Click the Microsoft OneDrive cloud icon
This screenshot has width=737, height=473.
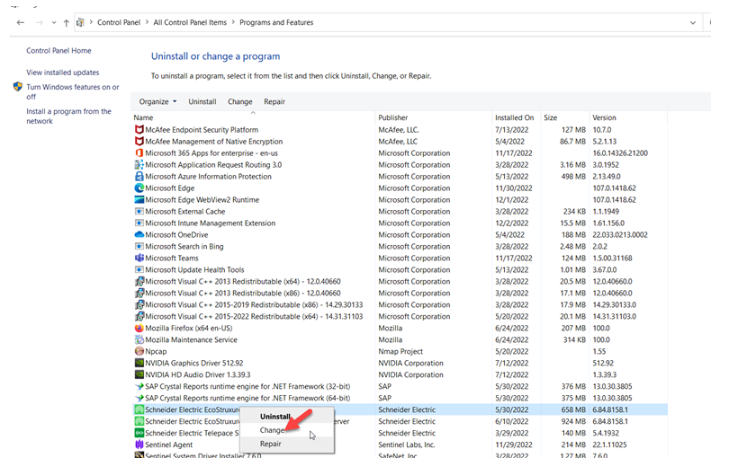[139, 235]
